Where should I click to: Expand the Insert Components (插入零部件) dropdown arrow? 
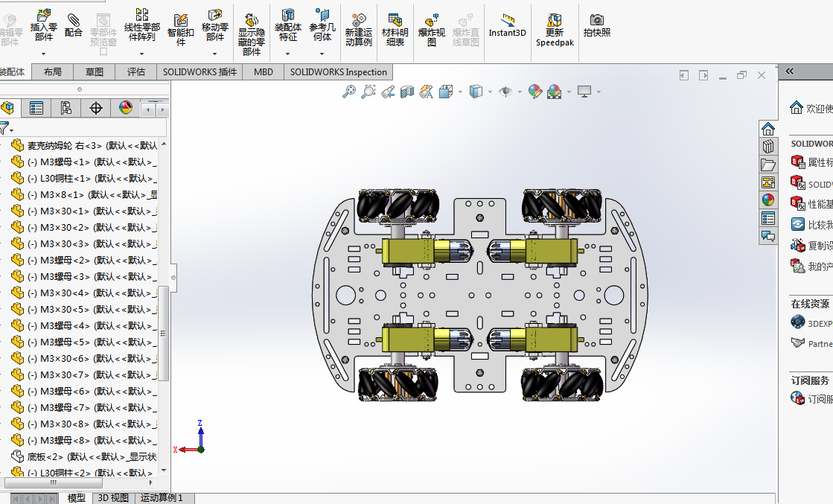coord(44,54)
